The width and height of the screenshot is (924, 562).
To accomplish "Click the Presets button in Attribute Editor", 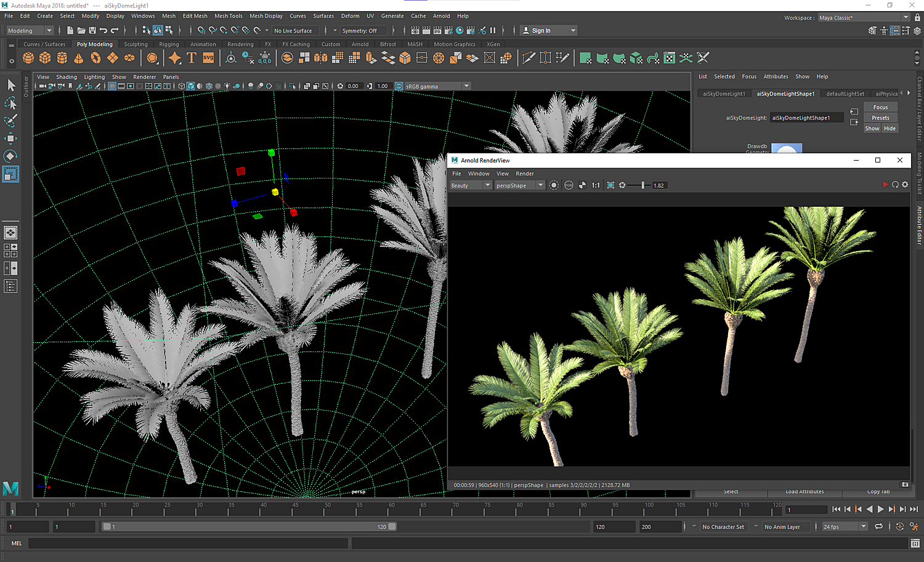I will coord(880,118).
